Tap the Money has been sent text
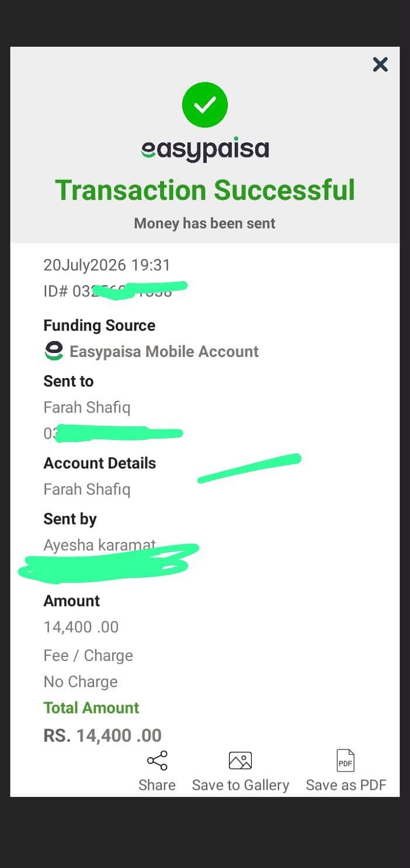The image size is (410, 868). pos(205,223)
